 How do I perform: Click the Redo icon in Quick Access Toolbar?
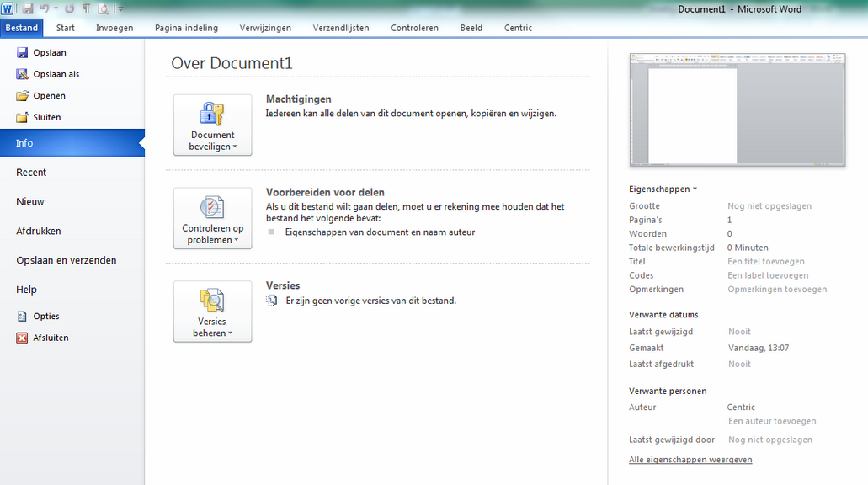[x=69, y=8]
